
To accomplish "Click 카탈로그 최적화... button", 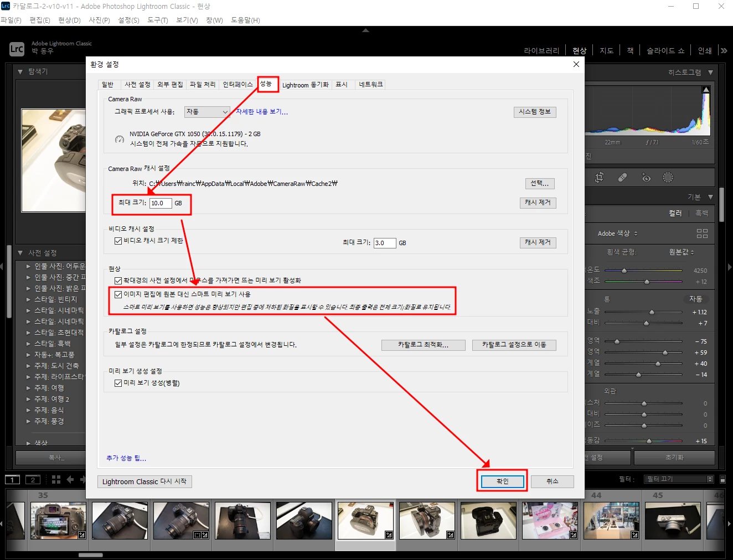I will [x=424, y=345].
